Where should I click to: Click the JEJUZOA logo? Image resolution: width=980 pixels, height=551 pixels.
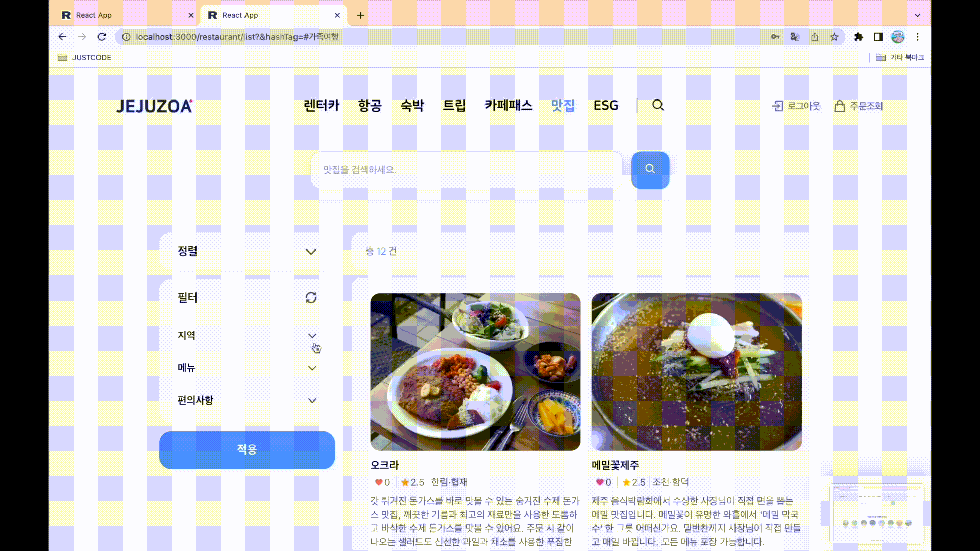tap(154, 106)
